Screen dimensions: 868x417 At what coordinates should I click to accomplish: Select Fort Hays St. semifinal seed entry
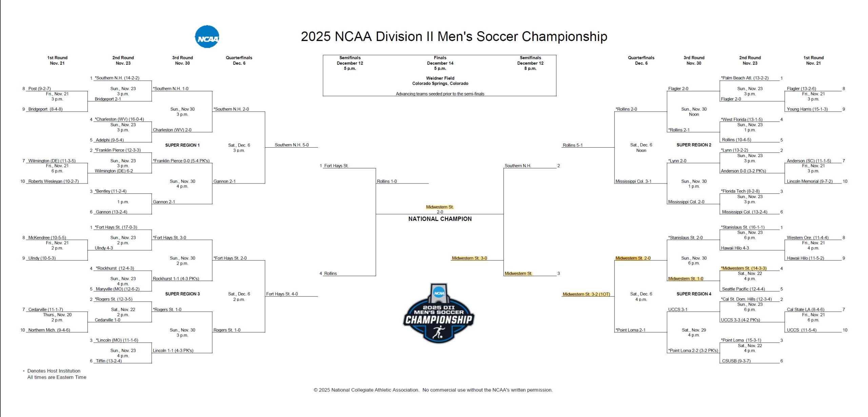click(x=336, y=166)
